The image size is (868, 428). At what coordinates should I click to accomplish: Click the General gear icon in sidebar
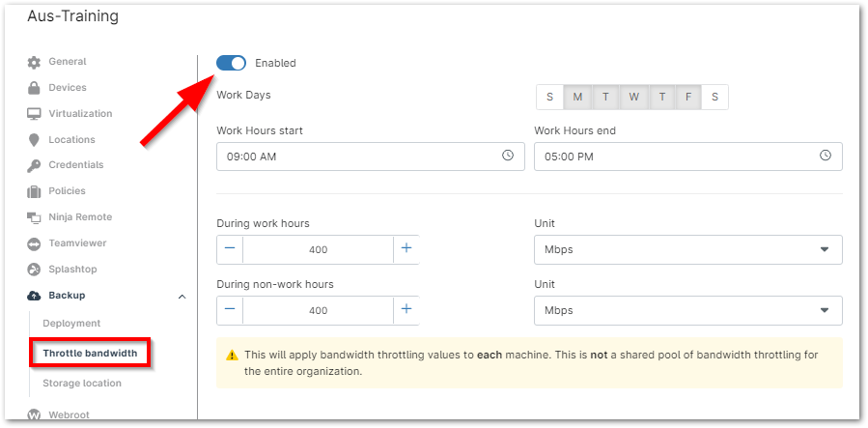tap(34, 62)
